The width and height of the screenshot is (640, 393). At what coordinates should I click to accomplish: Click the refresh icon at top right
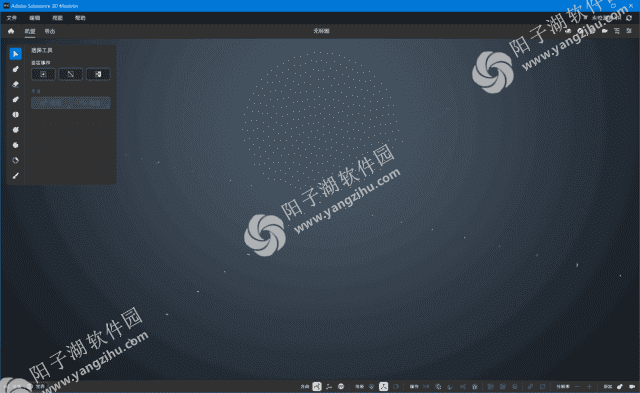pyautogui.click(x=629, y=18)
